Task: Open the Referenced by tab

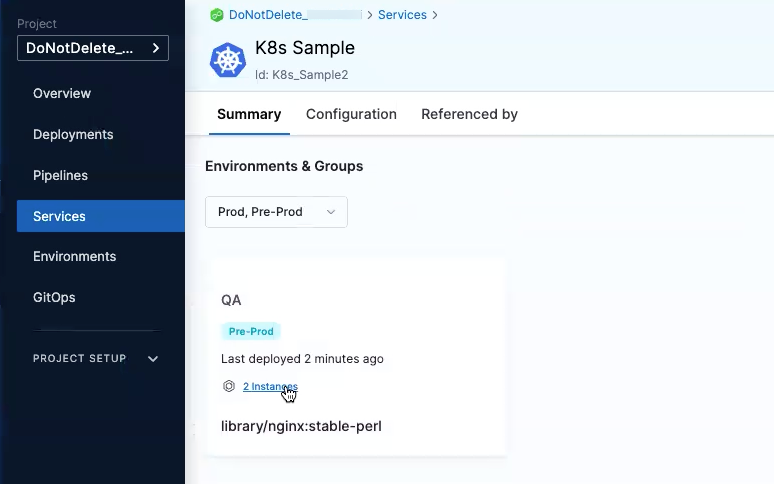Action: point(469,114)
